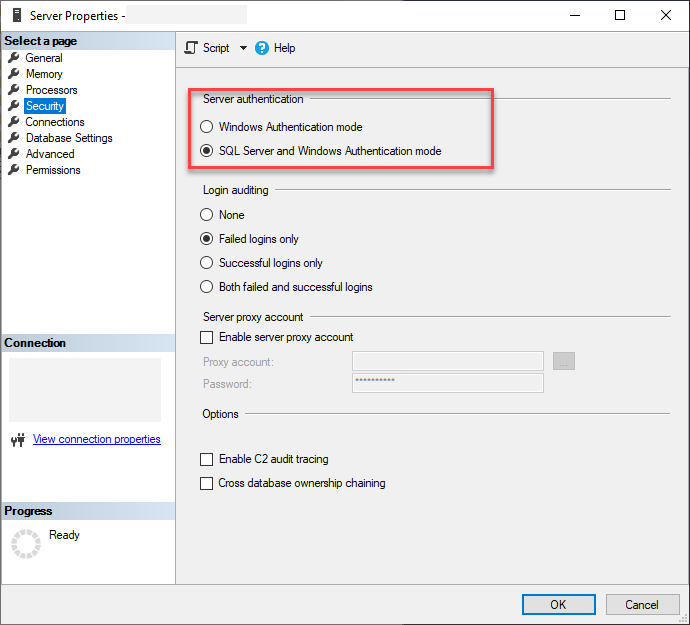690x625 pixels.
Task: Click the wrench icon beside Memory
Action: 14,74
